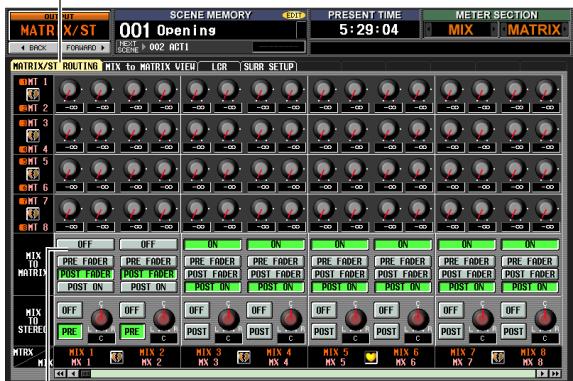
Task: Click the orange indicator next to MT 5
Action: tap(23, 161)
